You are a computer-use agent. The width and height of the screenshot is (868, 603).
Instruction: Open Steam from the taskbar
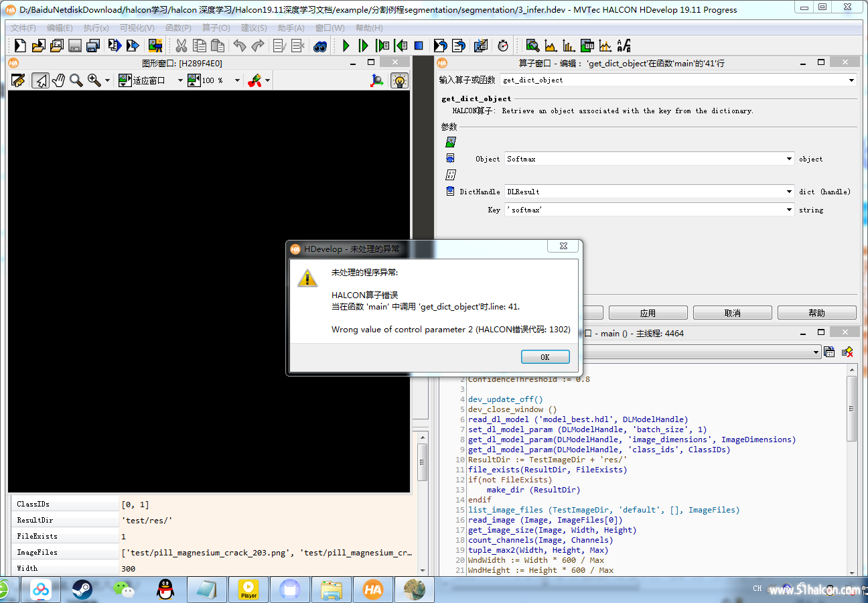[x=82, y=590]
